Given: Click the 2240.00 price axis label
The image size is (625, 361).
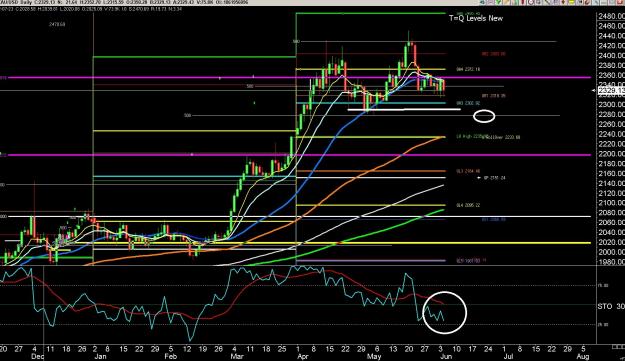Looking at the screenshot, I should tap(612, 134).
